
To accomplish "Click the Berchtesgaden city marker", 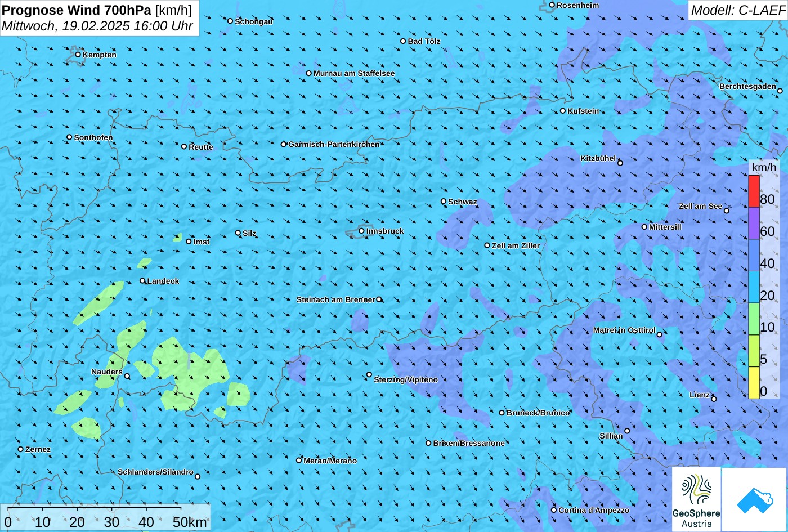I will (x=780, y=90).
